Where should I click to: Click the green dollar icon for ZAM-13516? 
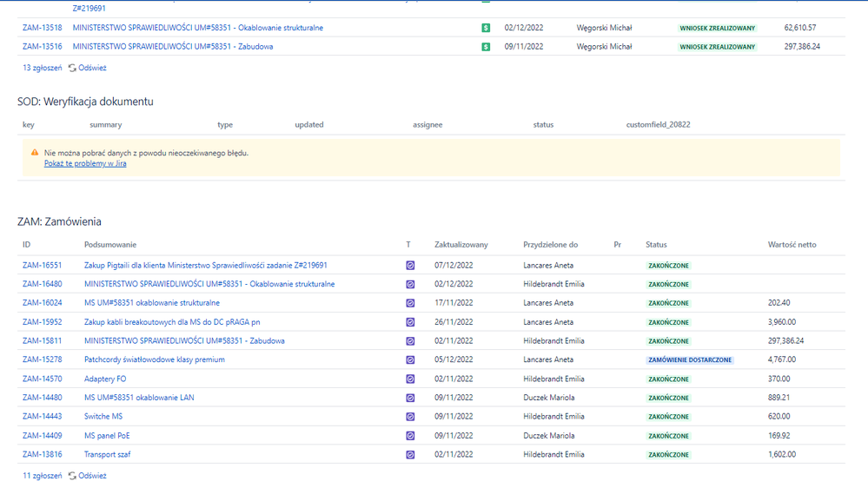pos(486,47)
